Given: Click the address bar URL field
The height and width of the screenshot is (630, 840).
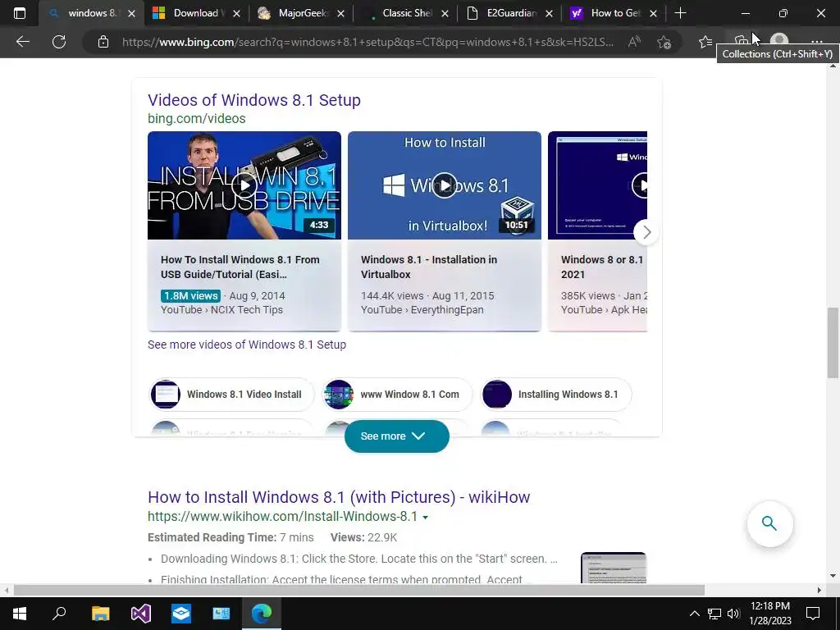Looking at the screenshot, I should coord(367,42).
